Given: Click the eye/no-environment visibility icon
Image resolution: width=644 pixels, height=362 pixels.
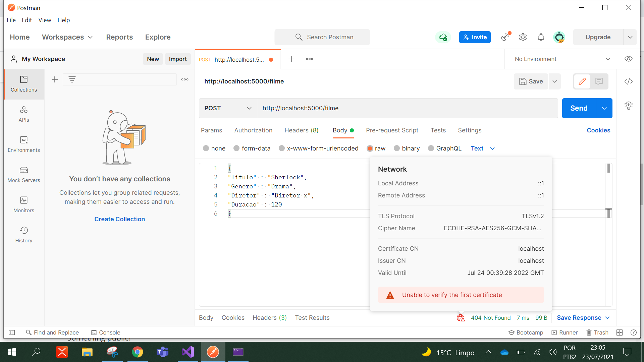Looking at the screenshot, I should [x=628, y=59].
